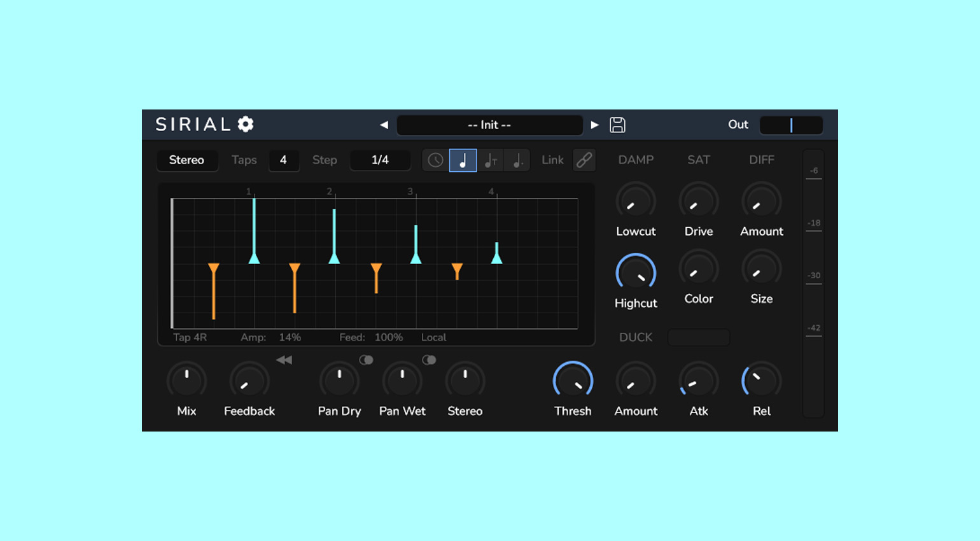Toggle the switch above Pan Dry knob

[x=366, y=360]
